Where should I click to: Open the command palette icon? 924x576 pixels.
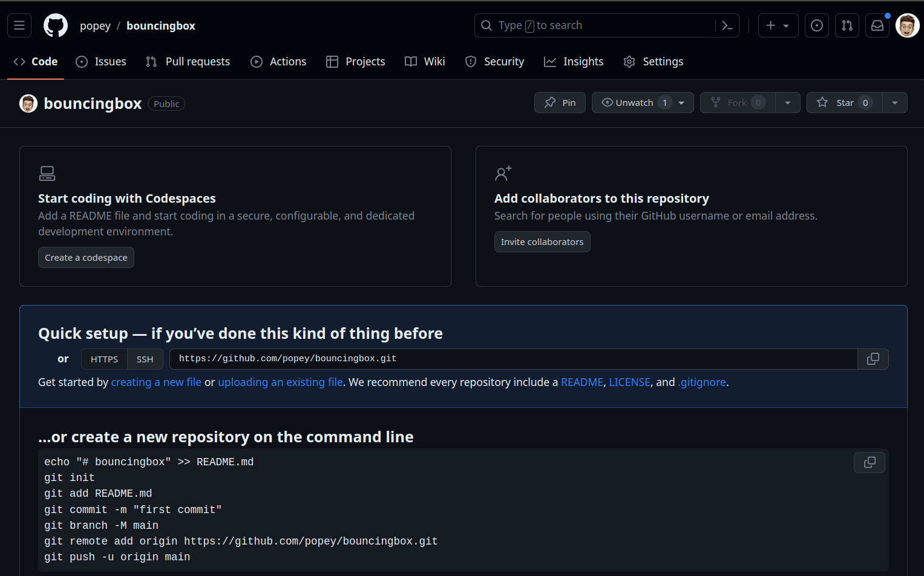727,25
